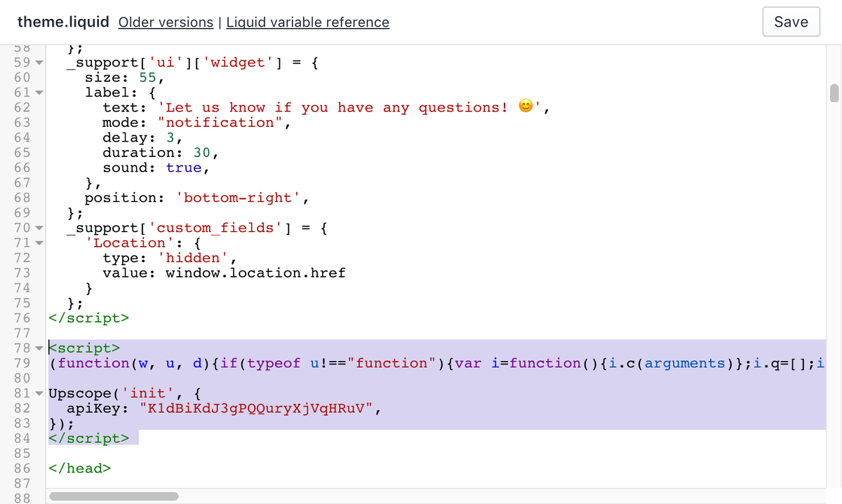Image resolution: width=842 pixels, height=504 pixels.
Task: Open the Older versions link
Action: [166, 22]
